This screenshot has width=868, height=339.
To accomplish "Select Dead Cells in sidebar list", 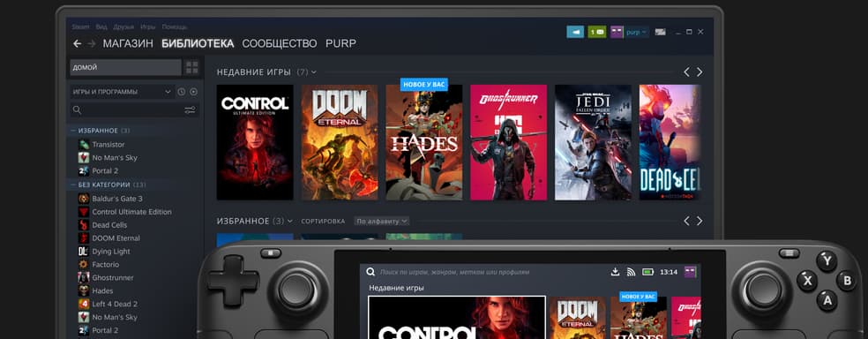I will coord(109,225).
